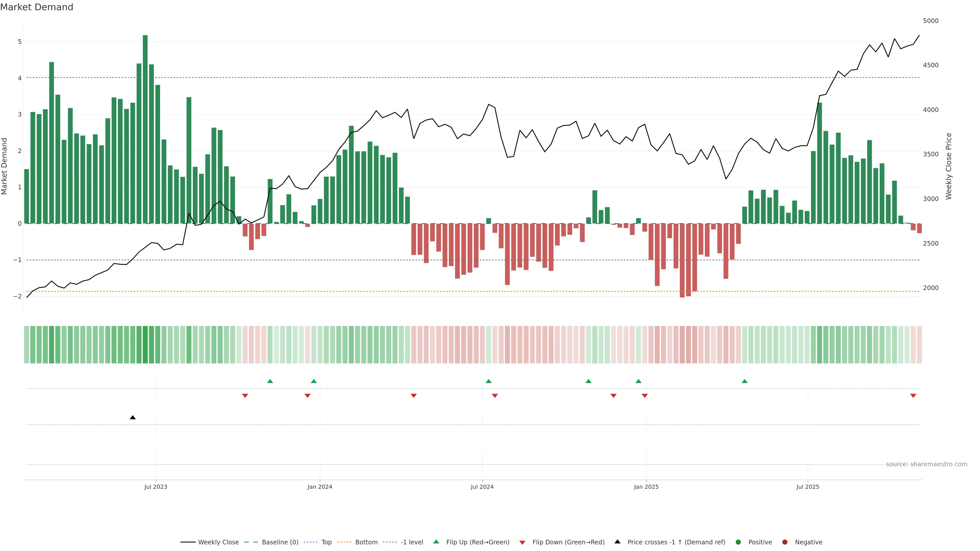Click the Negative red dot legend icon
Image resolution: width=980 pixels, height=551 pixels.
(x=785, y=542)
